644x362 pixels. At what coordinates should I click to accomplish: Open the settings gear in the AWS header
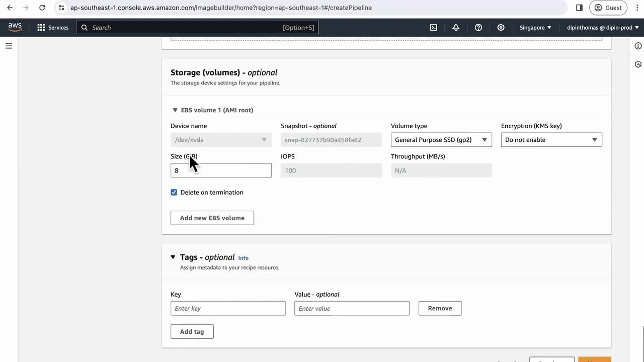point(501,28)
